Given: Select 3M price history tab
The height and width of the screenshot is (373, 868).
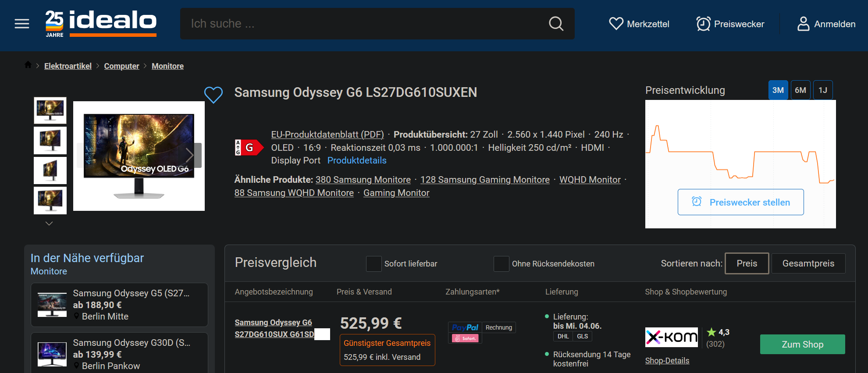Looking at the screenshot, I should 778,90.
